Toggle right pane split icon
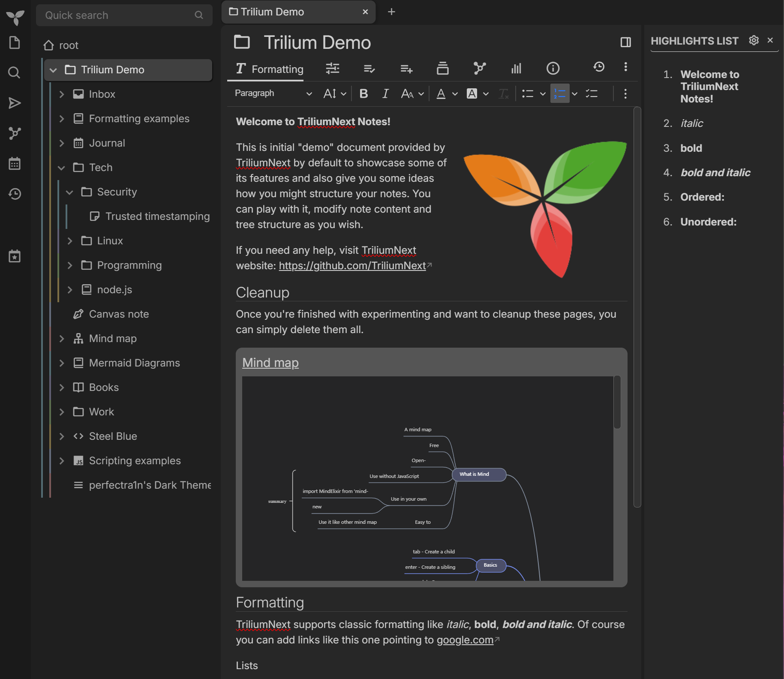784x679 pixels. click(626, 42)
